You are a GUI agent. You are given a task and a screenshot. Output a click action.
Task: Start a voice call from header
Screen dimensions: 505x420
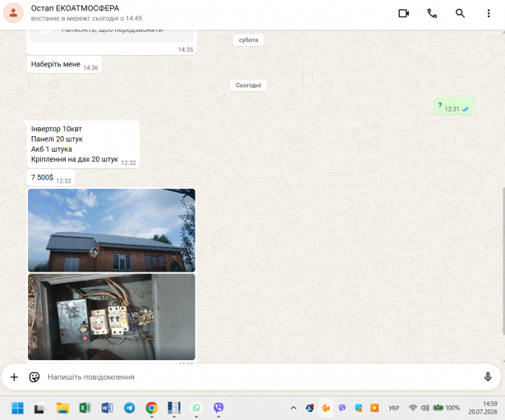432,13
